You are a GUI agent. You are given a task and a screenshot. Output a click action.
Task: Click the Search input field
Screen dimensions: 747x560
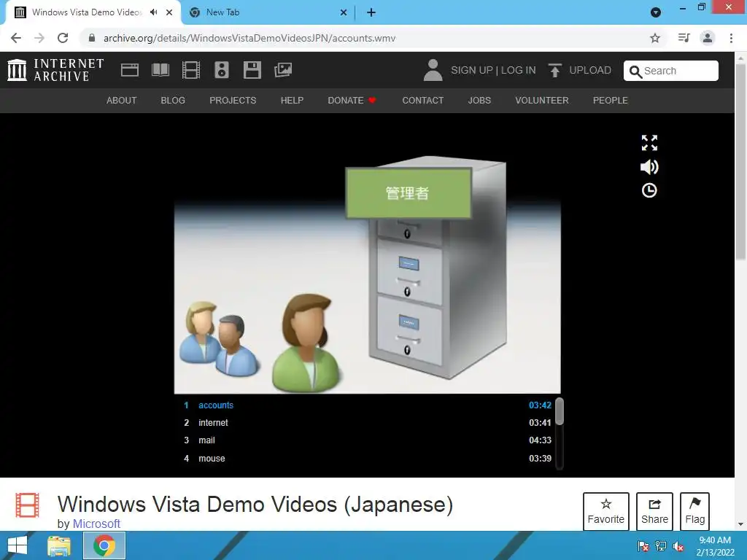coord(671,71)
